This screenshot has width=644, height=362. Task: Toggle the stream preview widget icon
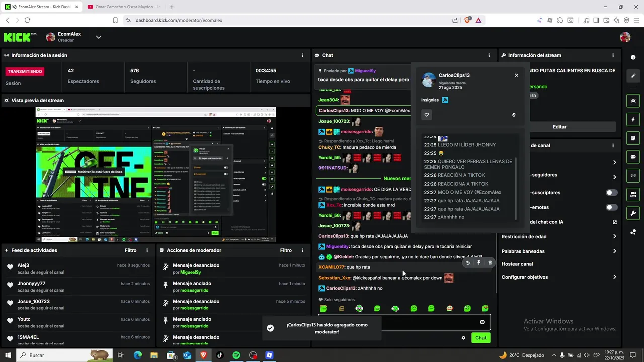tap(633, 101)
